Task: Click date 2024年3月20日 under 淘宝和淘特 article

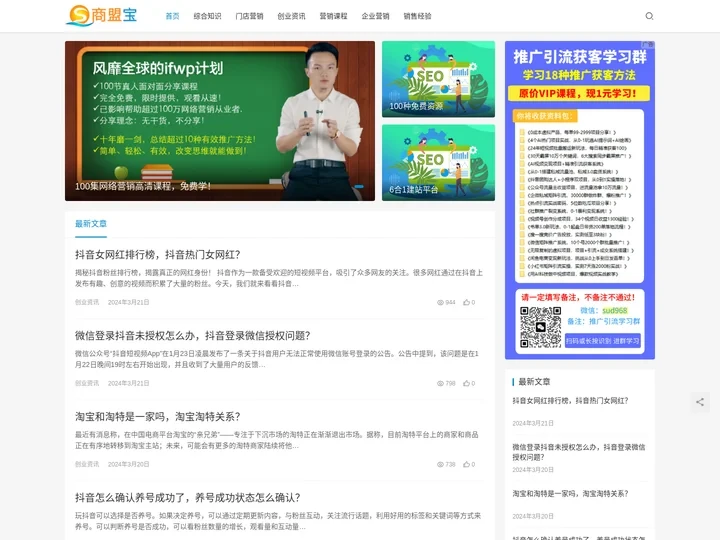Action: [129, 464]
